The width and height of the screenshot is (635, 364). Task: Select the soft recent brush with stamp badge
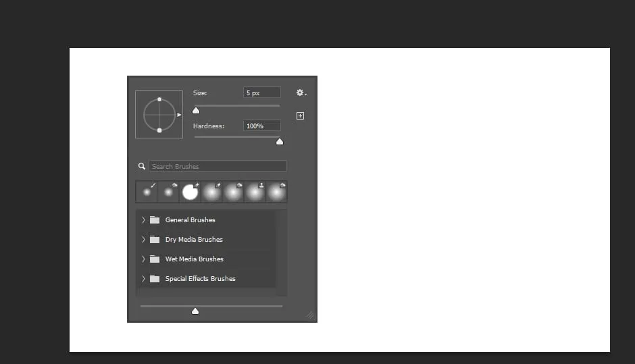point(255,192)
